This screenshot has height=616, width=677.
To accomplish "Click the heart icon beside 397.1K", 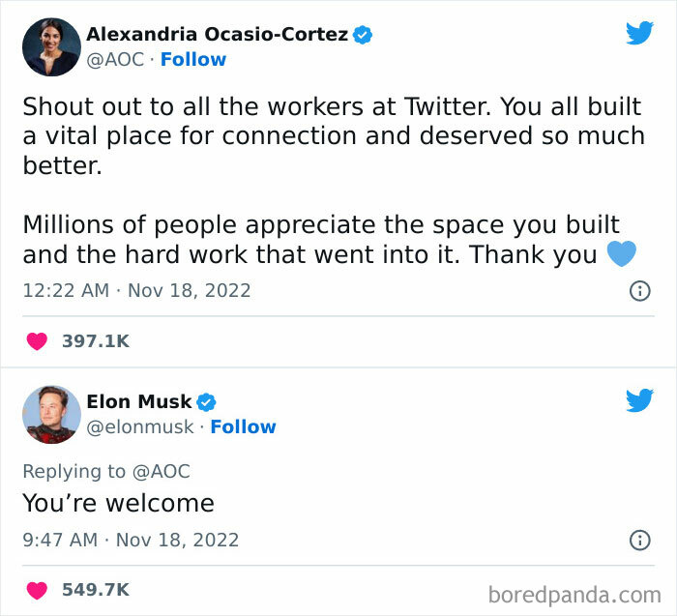I will 37,340.
